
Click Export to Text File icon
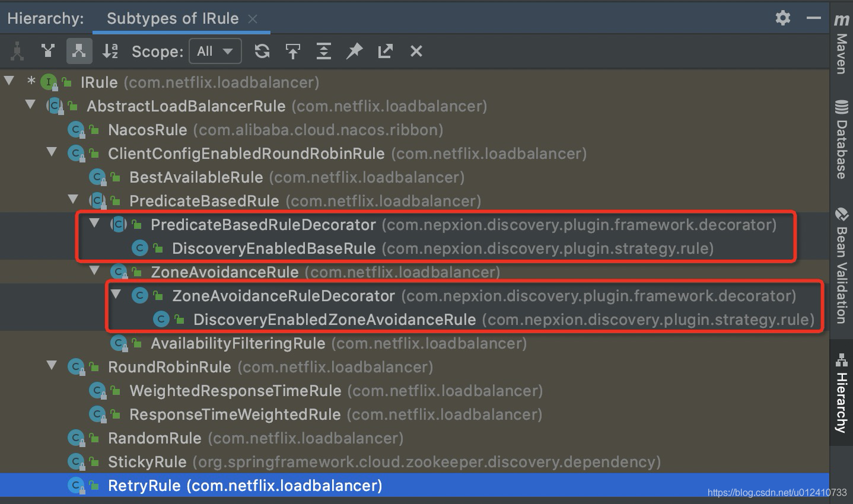point(385,51)
